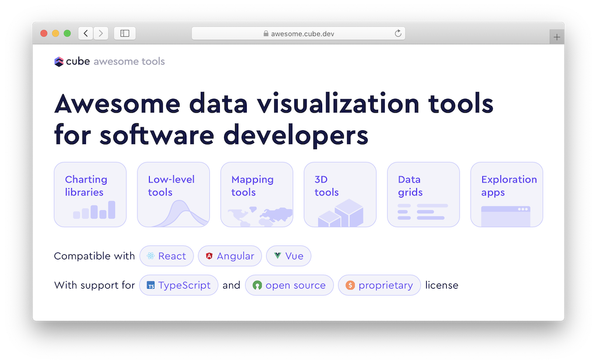Viewport: 597px width, 364px height.
Task: Click the awesome.cube.dev address field
Action: (x=298, y=33)
